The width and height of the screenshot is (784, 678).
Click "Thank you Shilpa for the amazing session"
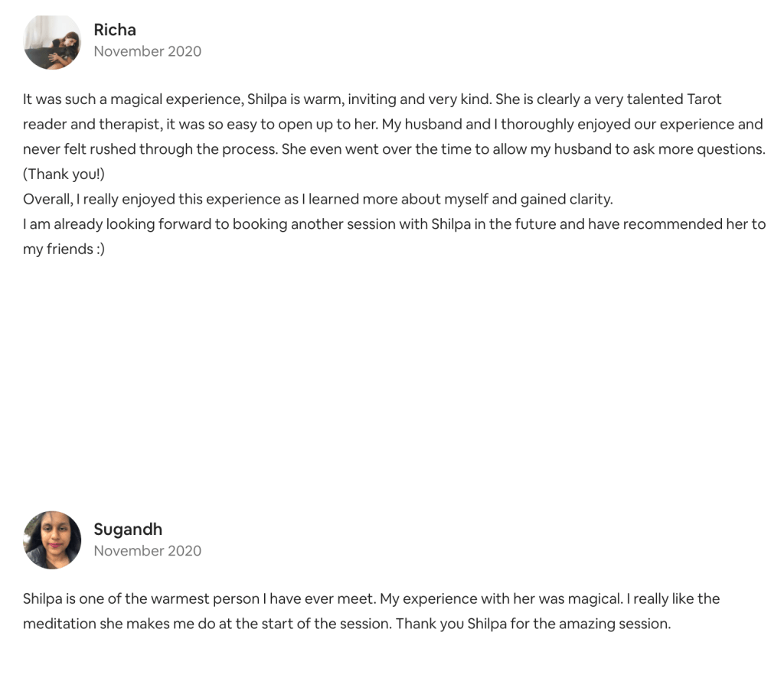534,623
